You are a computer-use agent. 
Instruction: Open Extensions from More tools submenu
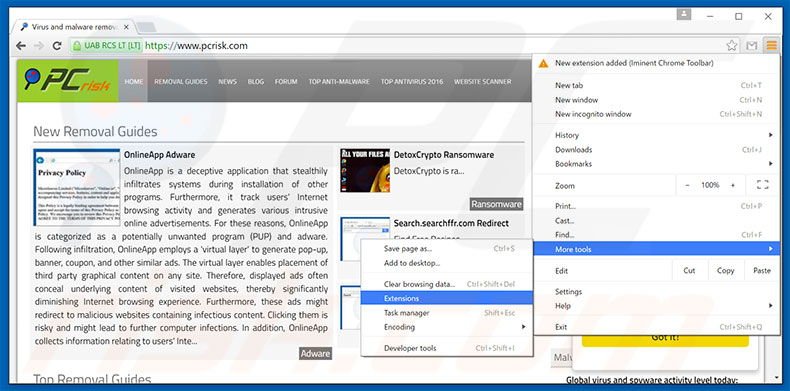pos(446,298)
